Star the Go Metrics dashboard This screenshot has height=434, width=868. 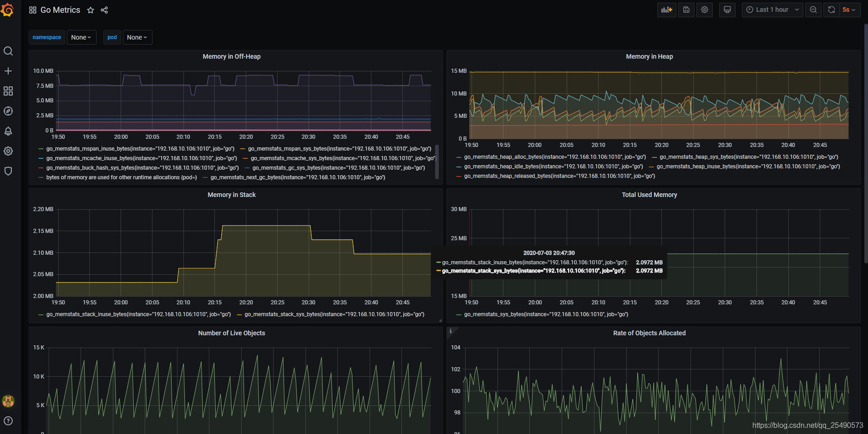point(91,10)
